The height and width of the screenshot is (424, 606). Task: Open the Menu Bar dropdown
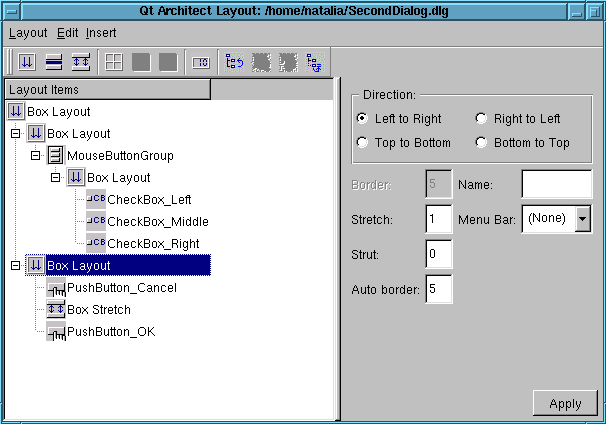(x=583, y=219)
